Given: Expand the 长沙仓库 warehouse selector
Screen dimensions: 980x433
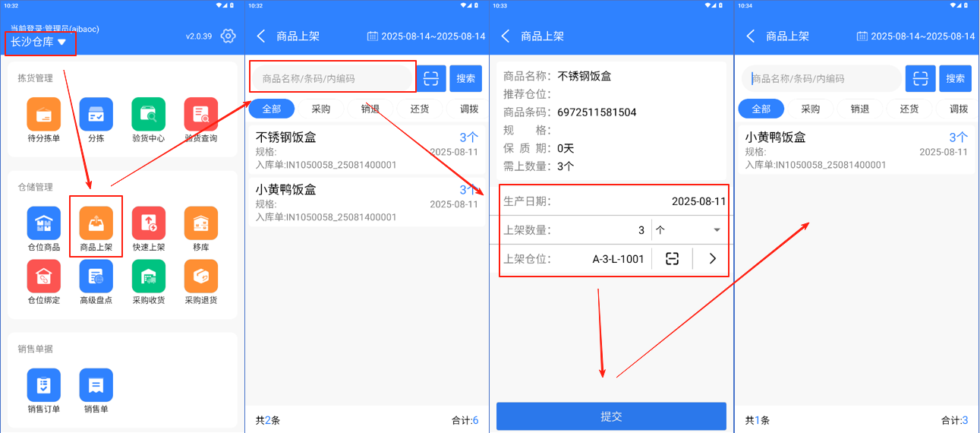Looking at the screenshot, I should (x=39, y=43).
